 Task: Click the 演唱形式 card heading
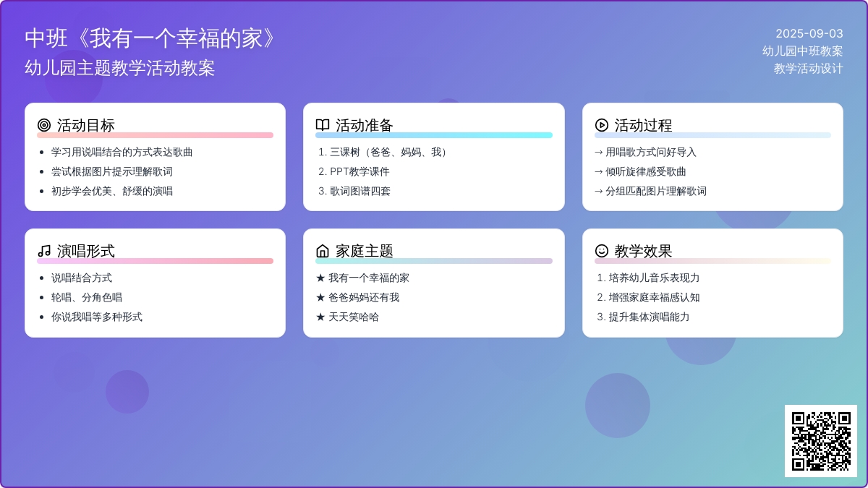[x=86, y=251]
